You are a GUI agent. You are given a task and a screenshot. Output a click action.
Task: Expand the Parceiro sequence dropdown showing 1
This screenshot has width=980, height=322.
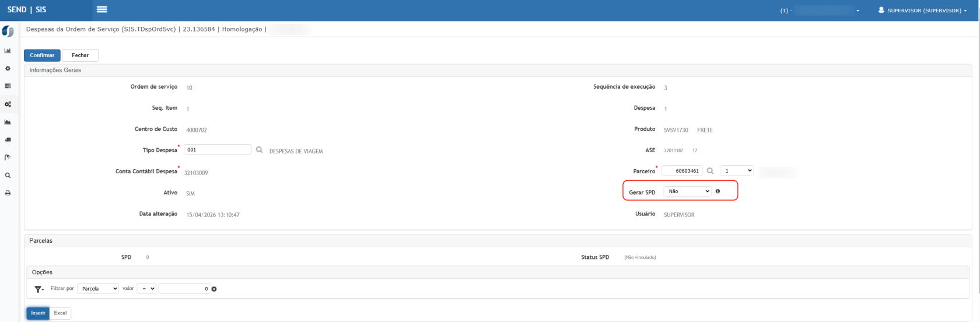click(736, 171)
